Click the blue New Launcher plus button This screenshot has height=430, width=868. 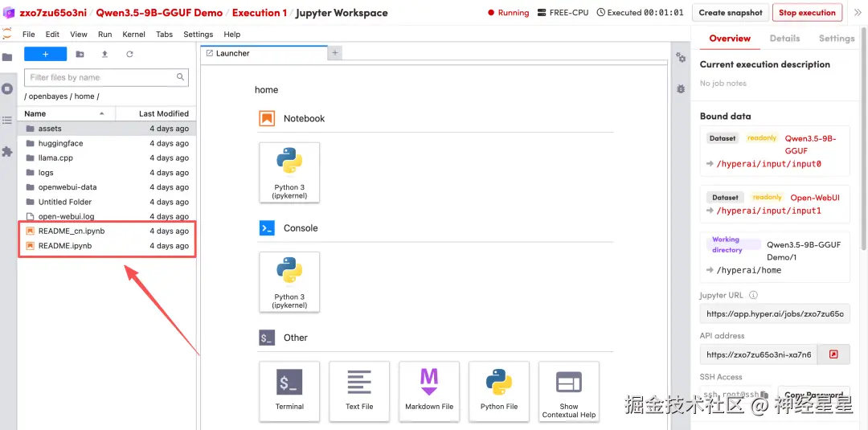coord(45,54)
